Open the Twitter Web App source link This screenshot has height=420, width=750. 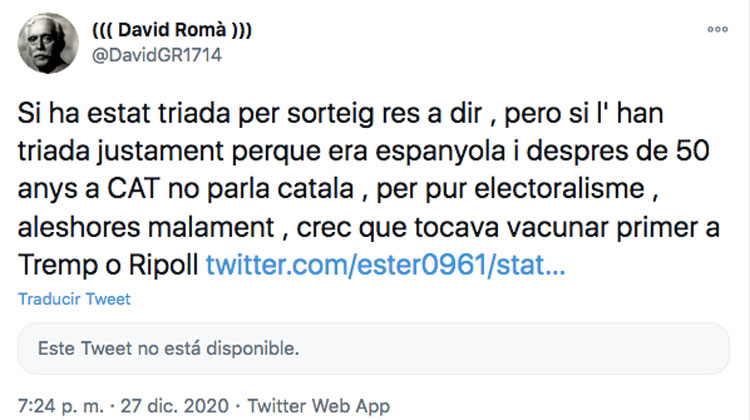coord(318,407)
